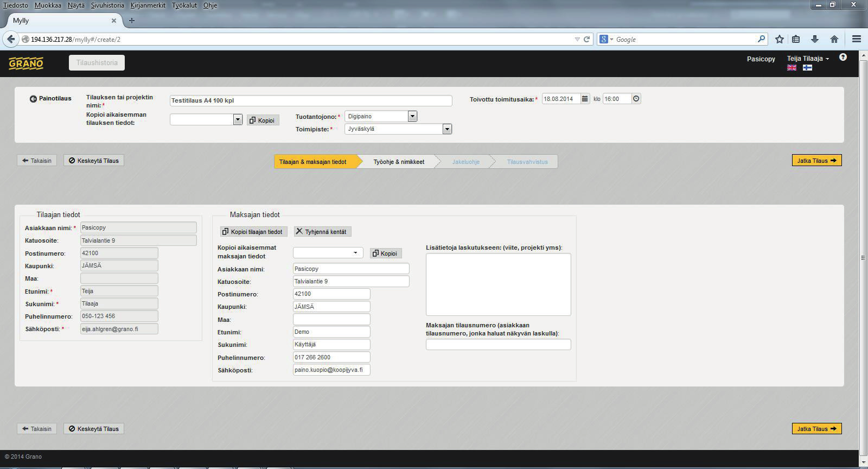Click Kopioi tilaajan tiedot button
Viewport: 868px width, 469px height.
[x=253, y=232]
